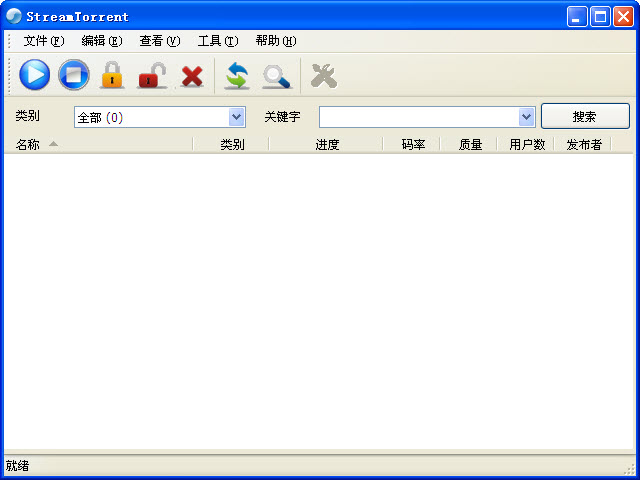Sort by the 用户数 column header
Screen dimensions: 640x480
526,144
